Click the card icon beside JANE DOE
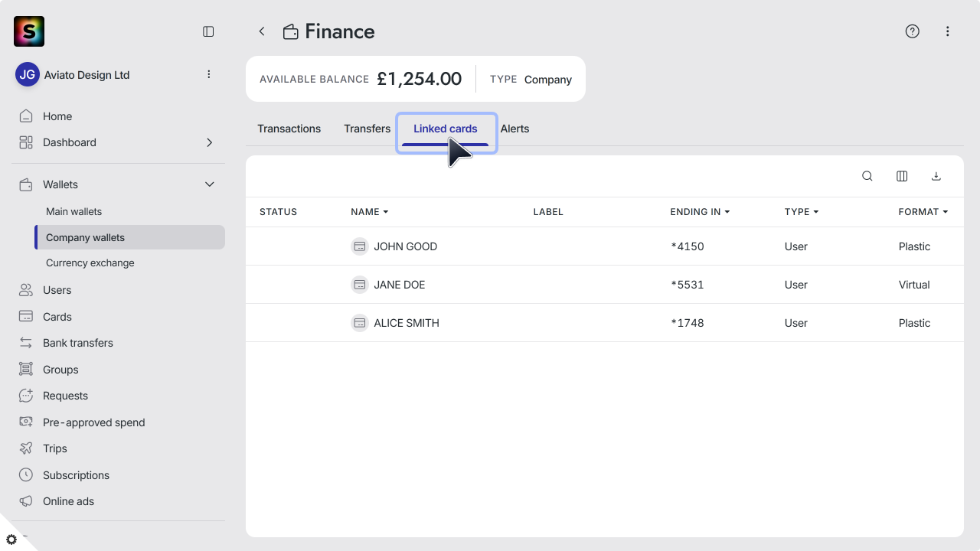980x551 pixels. (360, 285)
